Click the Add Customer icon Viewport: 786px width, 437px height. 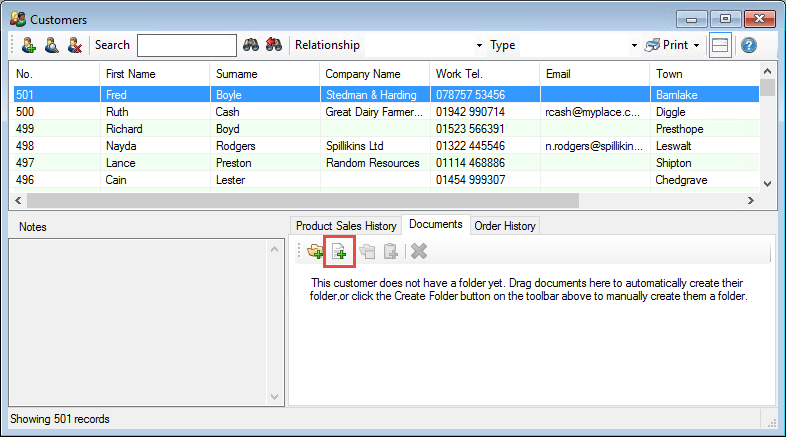[x=28, y=45]
